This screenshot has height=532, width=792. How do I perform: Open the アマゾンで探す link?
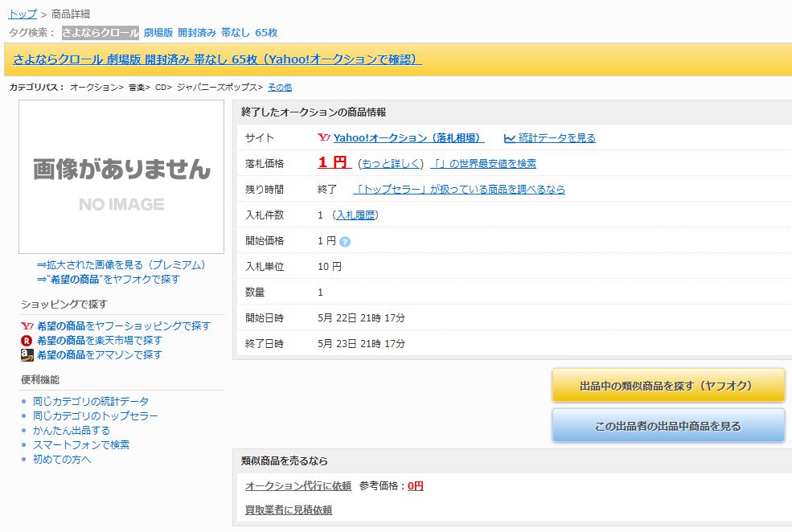(x=100, y=355)
